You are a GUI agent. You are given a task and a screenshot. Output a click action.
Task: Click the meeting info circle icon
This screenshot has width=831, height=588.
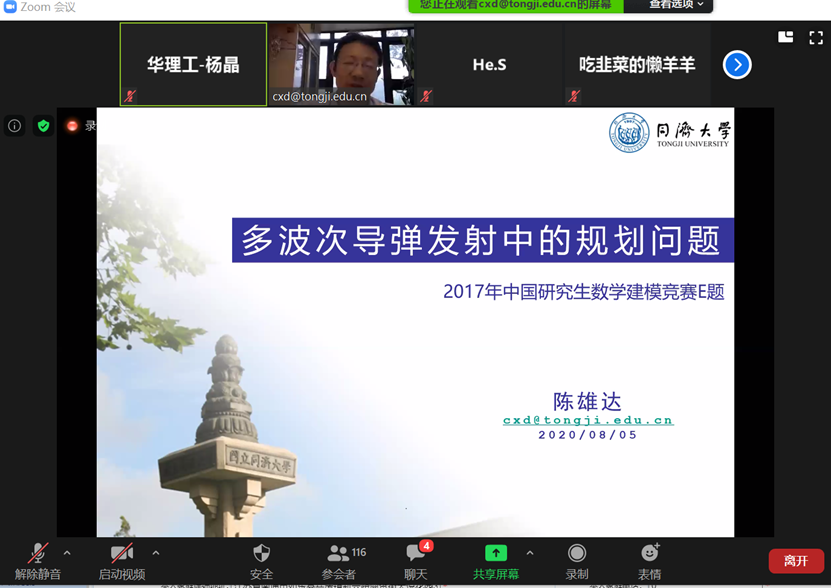[15, 126]
